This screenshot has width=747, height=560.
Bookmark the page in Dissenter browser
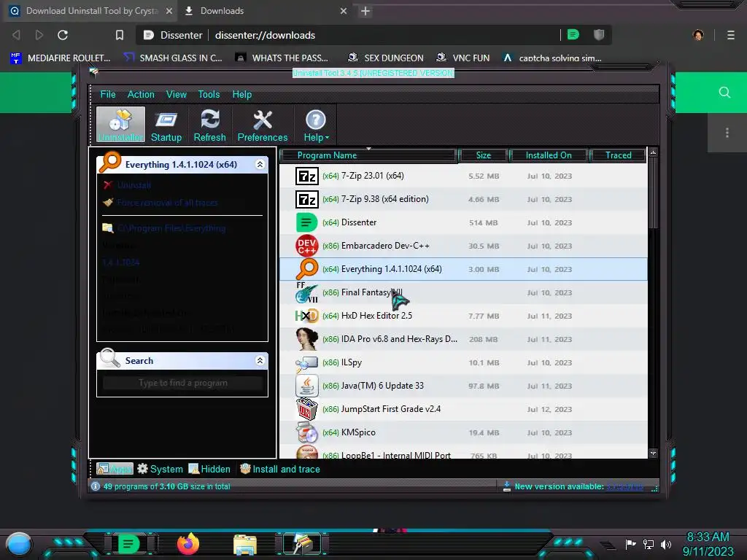coord(120,35)
